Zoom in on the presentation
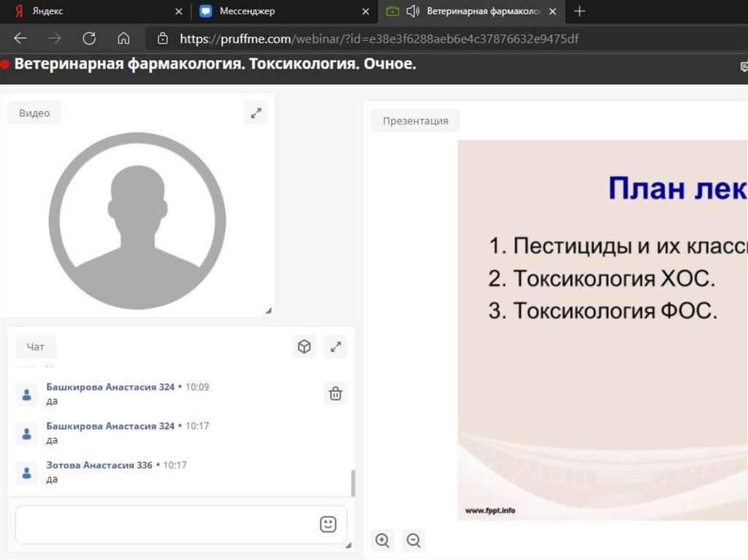 (382, 540)
